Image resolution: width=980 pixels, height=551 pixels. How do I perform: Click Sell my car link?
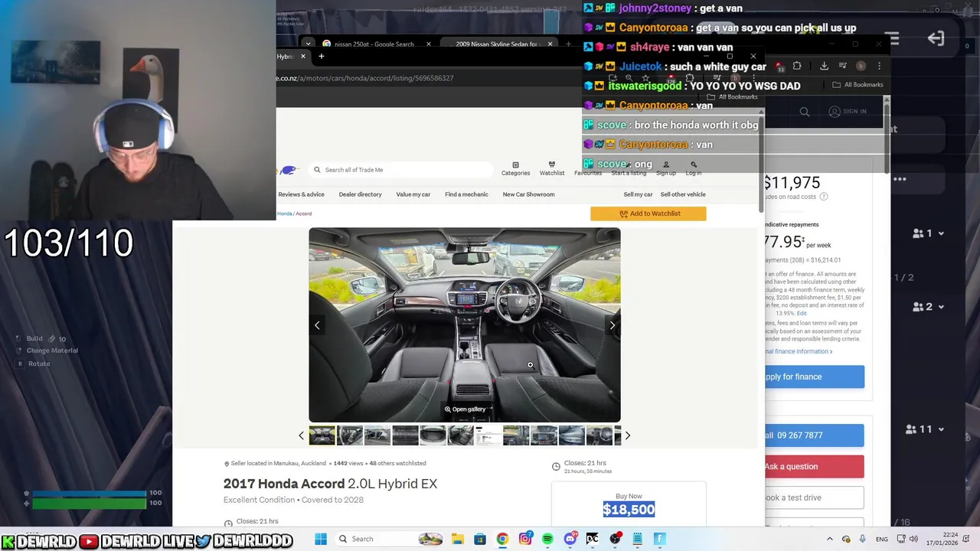pos(638,194)
